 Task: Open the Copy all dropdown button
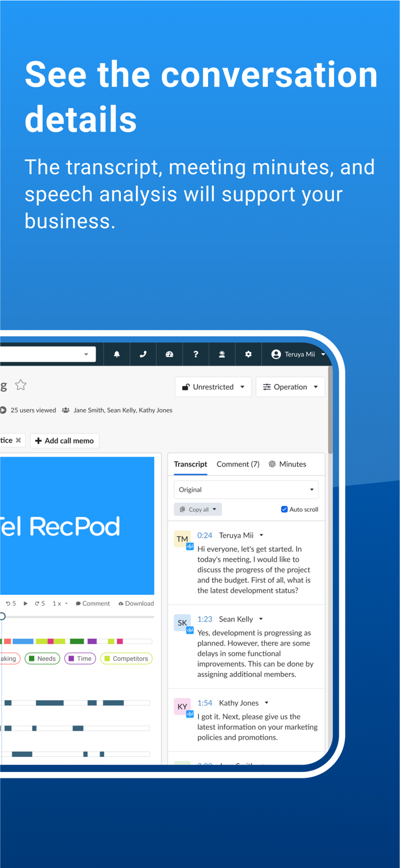coord(198,509)
